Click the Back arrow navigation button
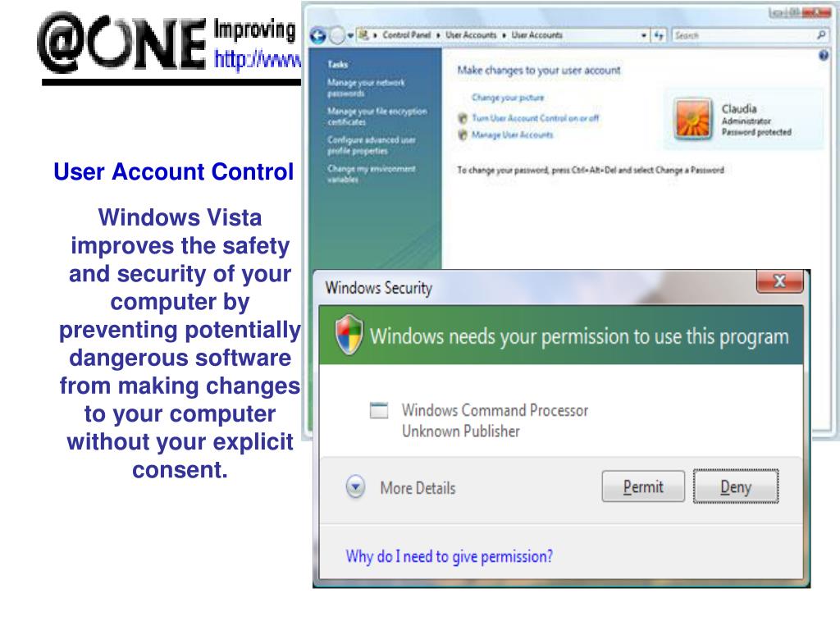 317,36
